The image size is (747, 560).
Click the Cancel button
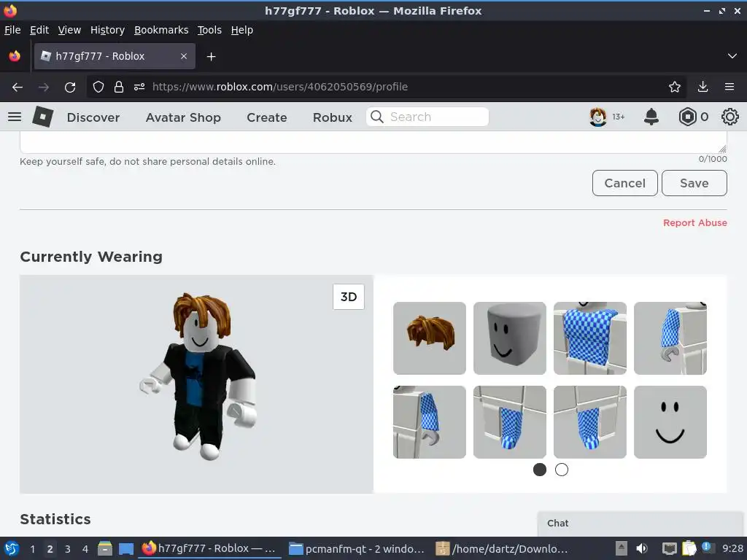(624, 183)
